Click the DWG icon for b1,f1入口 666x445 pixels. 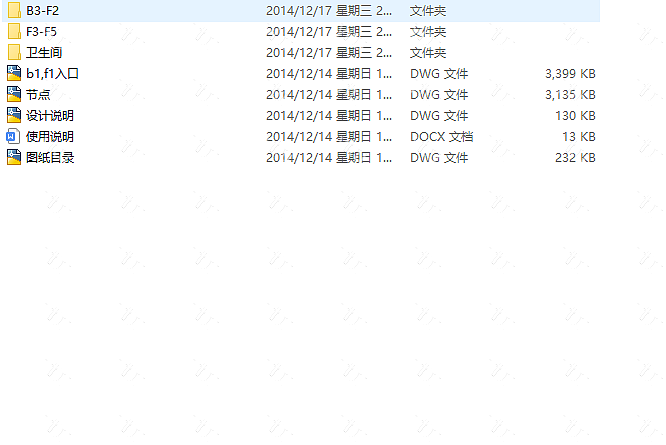pyautogui.click(x=14, y=73)
